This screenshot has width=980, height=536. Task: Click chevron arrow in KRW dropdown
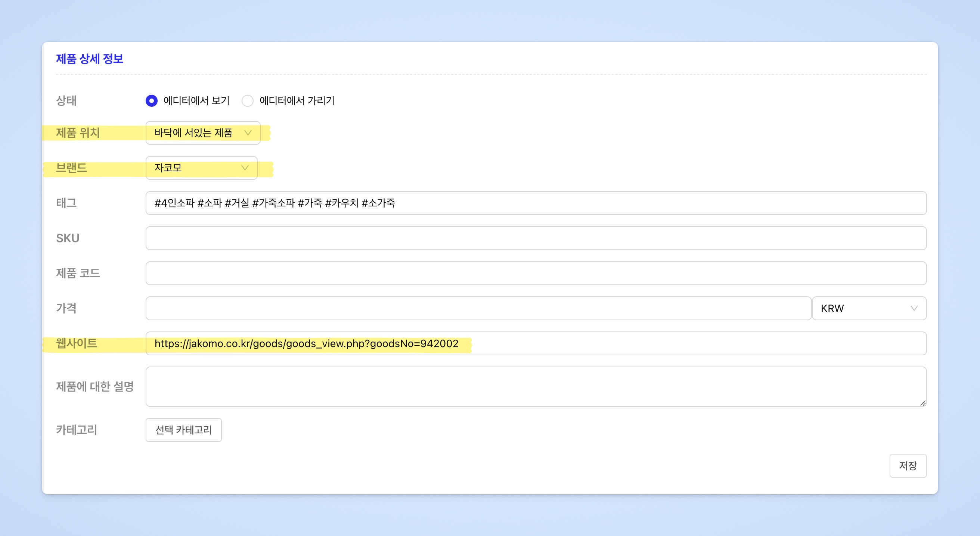click(x=914, y=308)
